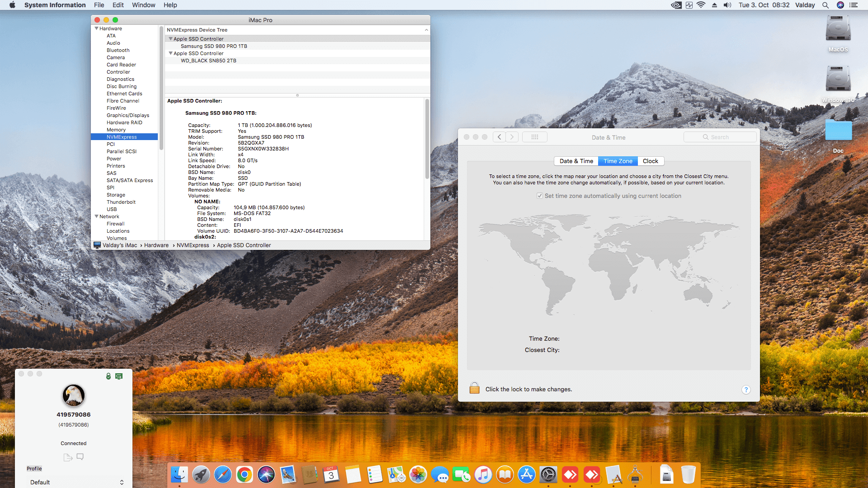Viewport: 868px width, 488px height.
Task: Select Graphics/Displays in the Hardware list
Action: click(128, 115)
